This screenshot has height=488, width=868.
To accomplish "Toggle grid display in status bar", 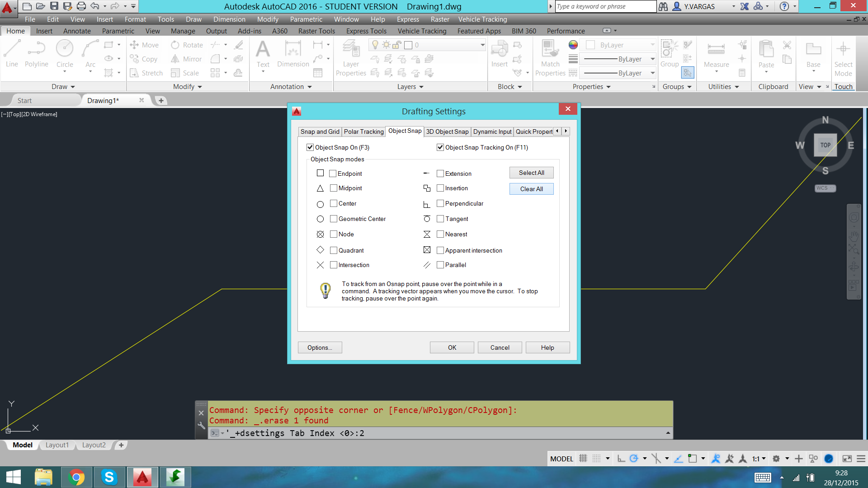I will tap(583, 459).
